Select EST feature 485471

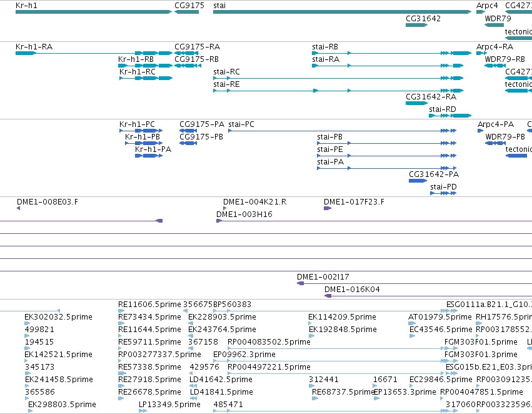click(x=335, y=411)
